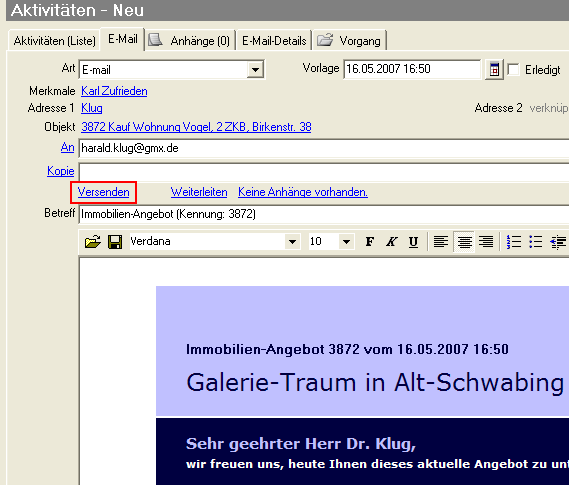Open calendar picker next to Vorlage date
This screenshot has width=569, height=485.
(494, 69)
